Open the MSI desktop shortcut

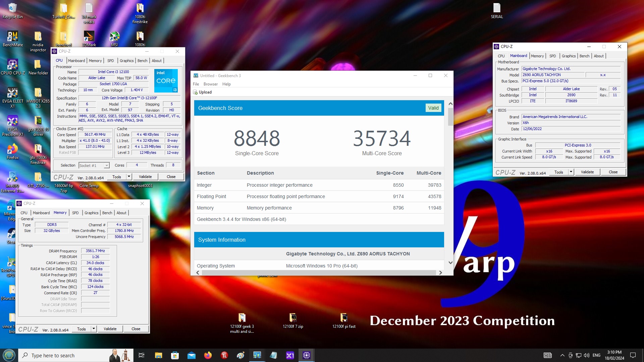pos(114,39)
